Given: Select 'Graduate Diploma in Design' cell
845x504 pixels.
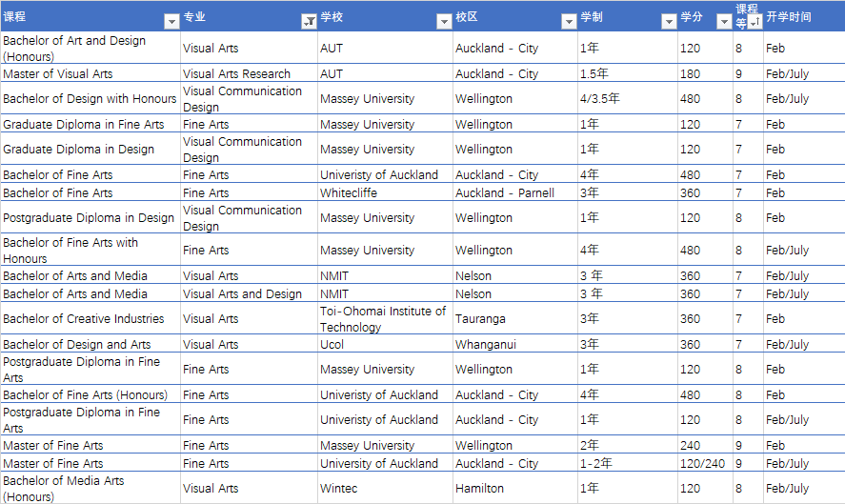Looking at the screenshot, I should click(x=91, y=150).
